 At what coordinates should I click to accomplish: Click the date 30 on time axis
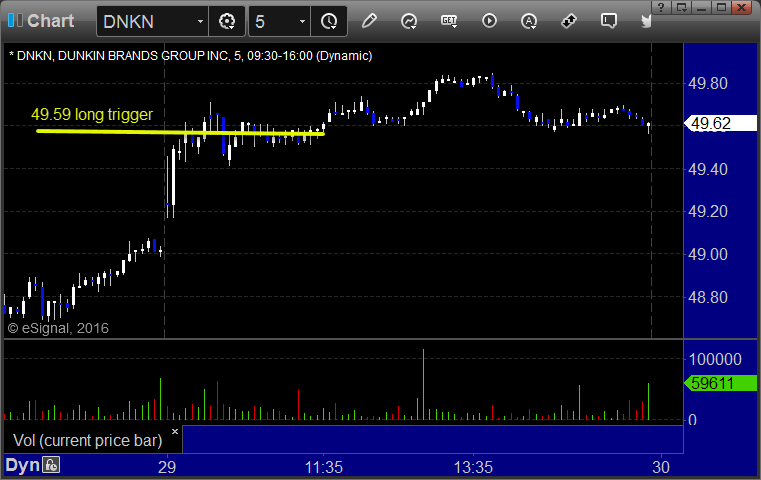[x=661, y=467]
